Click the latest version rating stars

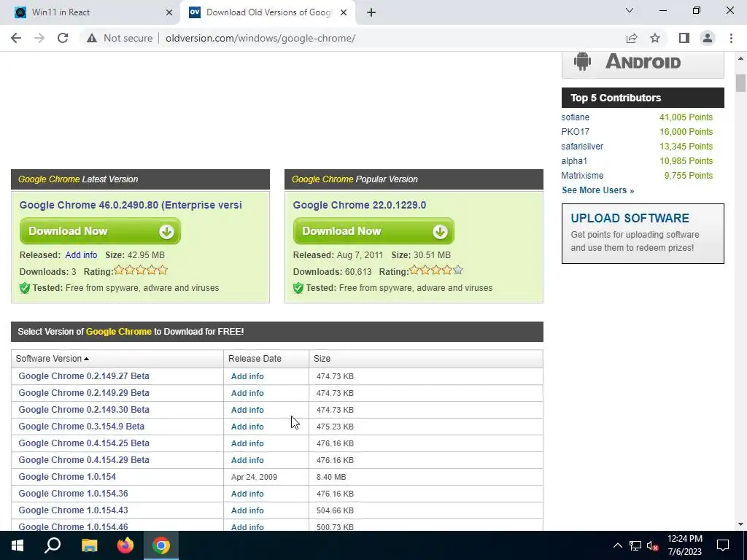pos(141,271)
